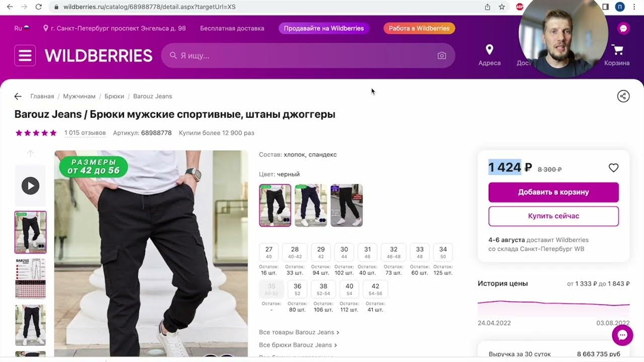Click the Санкт-Петербург delivery address
644x362 pixels.
click(114, 28)
